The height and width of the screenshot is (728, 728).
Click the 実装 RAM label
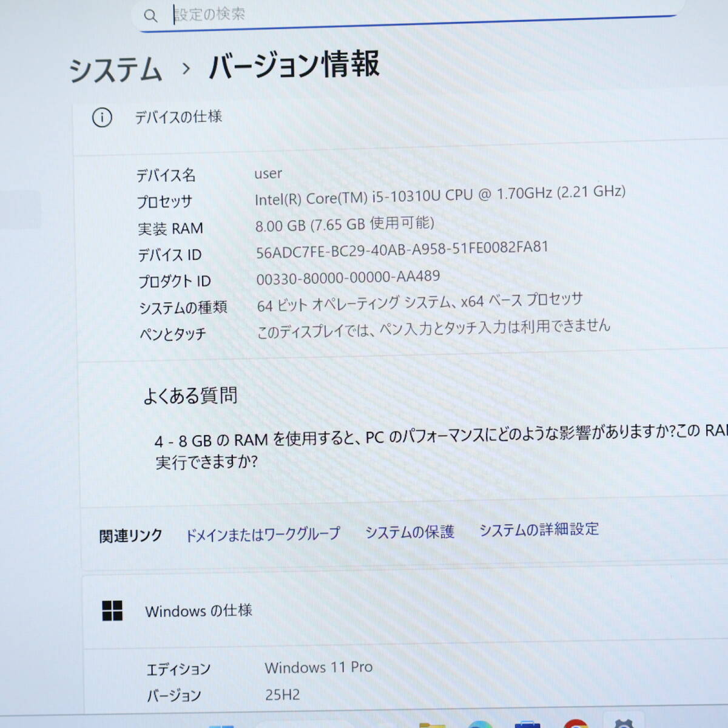tap(170, 229)
